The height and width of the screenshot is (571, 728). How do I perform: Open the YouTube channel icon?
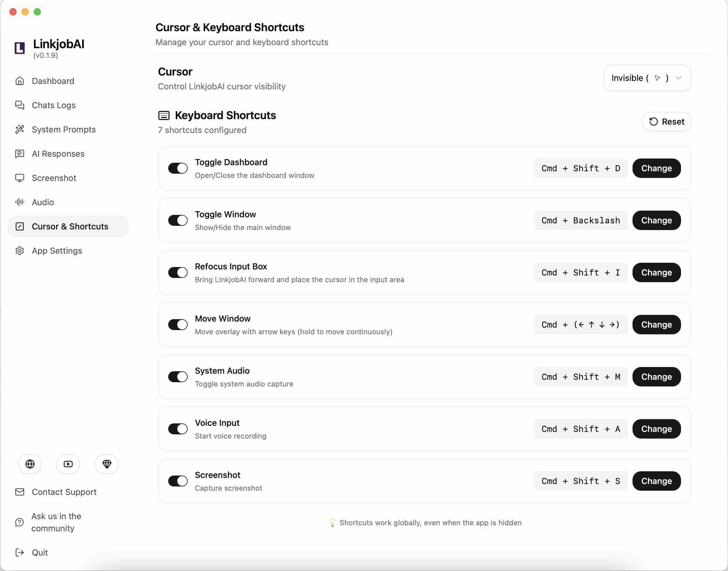coord(68,464)
